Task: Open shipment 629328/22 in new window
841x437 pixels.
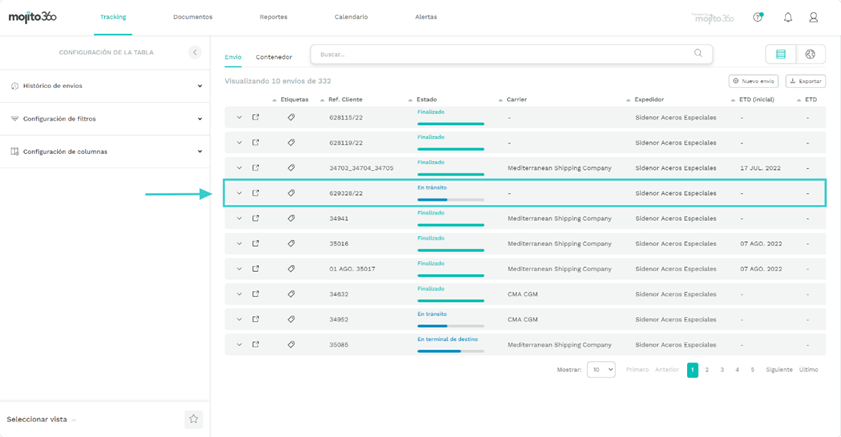Action: click(x=256, y=193)
